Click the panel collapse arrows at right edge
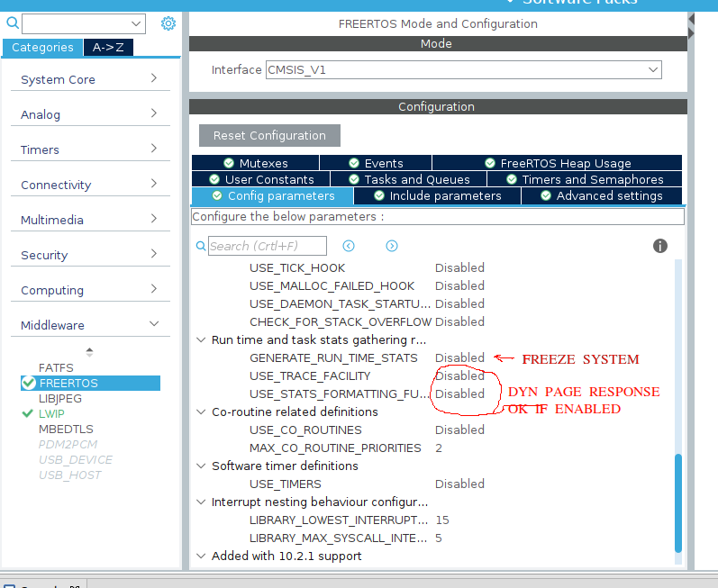 click(692, 26)
